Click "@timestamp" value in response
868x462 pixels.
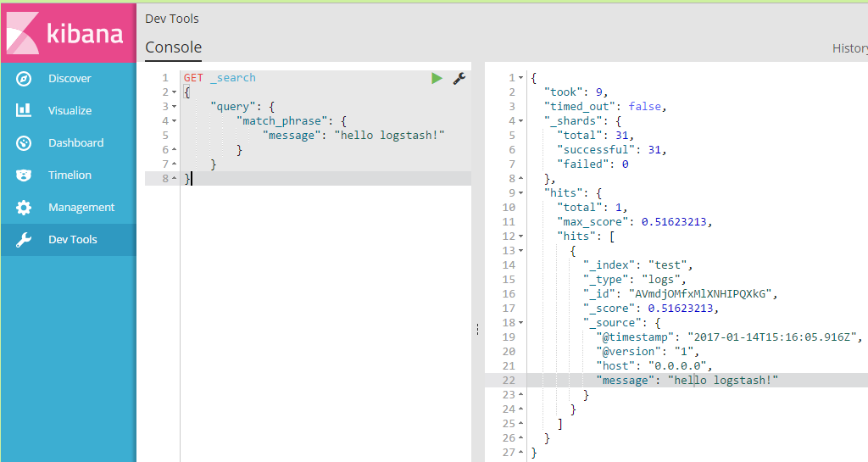[771, 337]
